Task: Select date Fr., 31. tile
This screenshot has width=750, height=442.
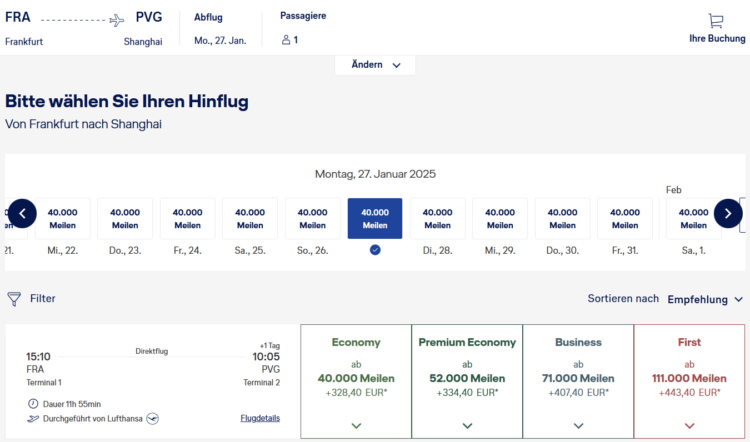Action: coord(625,219)
